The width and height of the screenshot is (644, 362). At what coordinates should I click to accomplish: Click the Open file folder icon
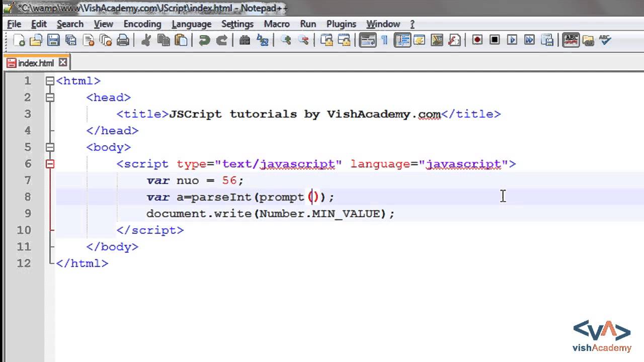point(36,40)
